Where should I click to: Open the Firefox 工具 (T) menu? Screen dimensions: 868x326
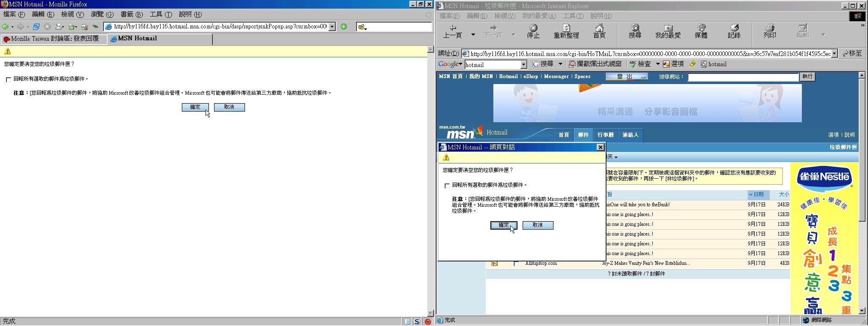tap(161, 14)
